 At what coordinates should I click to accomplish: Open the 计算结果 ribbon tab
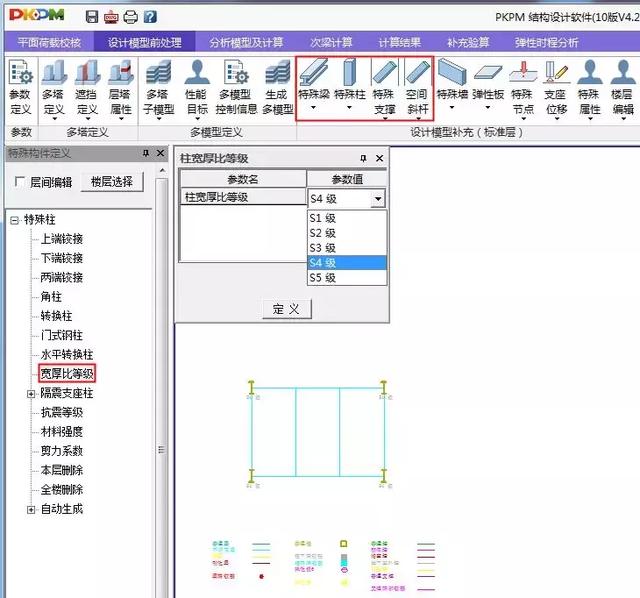pos(400,43)
